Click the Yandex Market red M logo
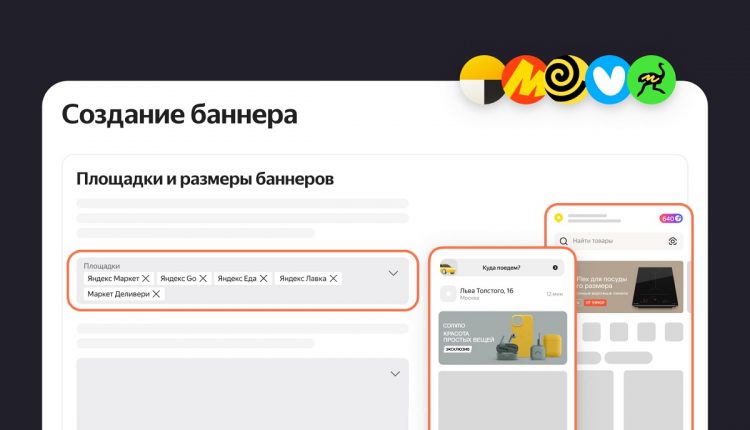Image resolution: width=750 pixels, height=430 pixels. (525, 80)
